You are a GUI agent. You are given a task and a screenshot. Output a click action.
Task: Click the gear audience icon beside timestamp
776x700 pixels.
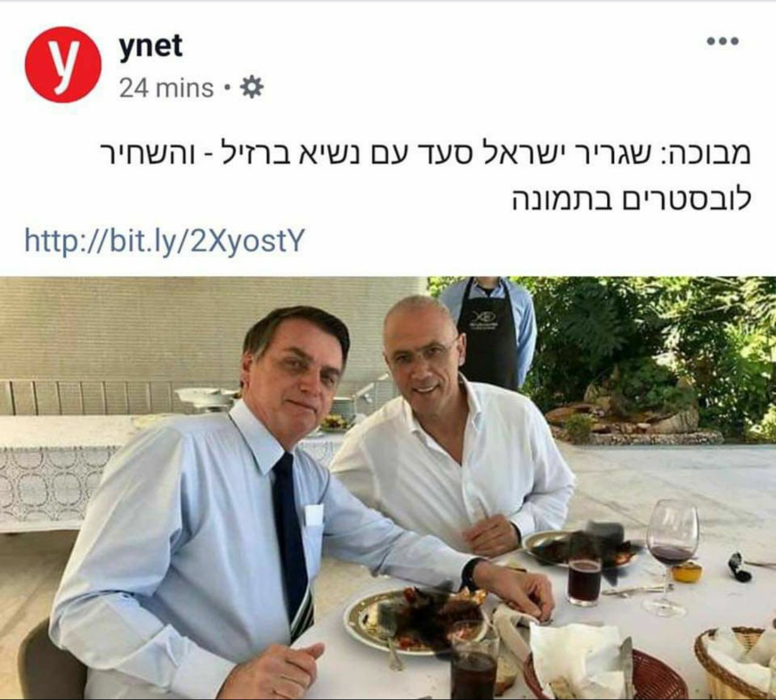[x=252, y=88]
